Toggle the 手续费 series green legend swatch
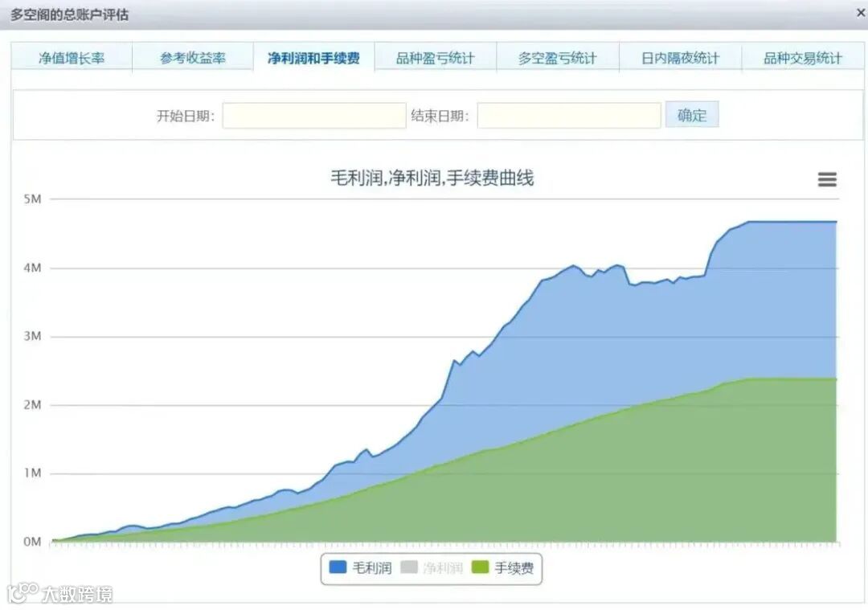The height and width of the screenshot is (610, 868). [481, 567]
